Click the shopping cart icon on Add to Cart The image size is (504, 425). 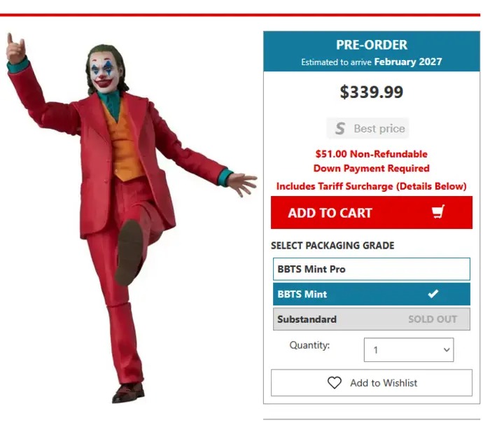point(438,212)
